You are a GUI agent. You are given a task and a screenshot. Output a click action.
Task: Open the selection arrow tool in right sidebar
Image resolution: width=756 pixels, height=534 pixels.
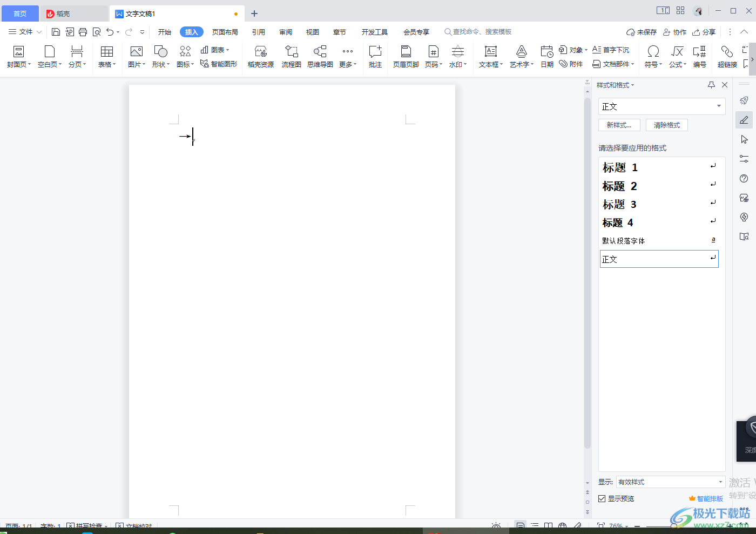(x=744, y=139)
